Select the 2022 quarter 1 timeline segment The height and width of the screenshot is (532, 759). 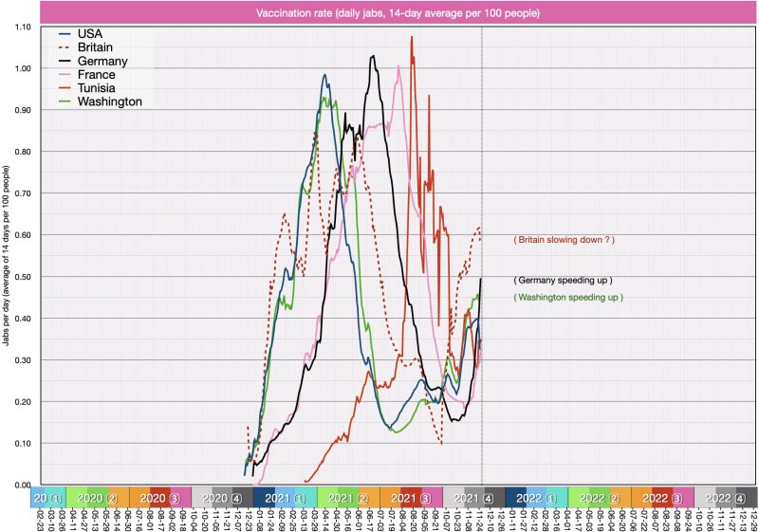click(536, 498)
